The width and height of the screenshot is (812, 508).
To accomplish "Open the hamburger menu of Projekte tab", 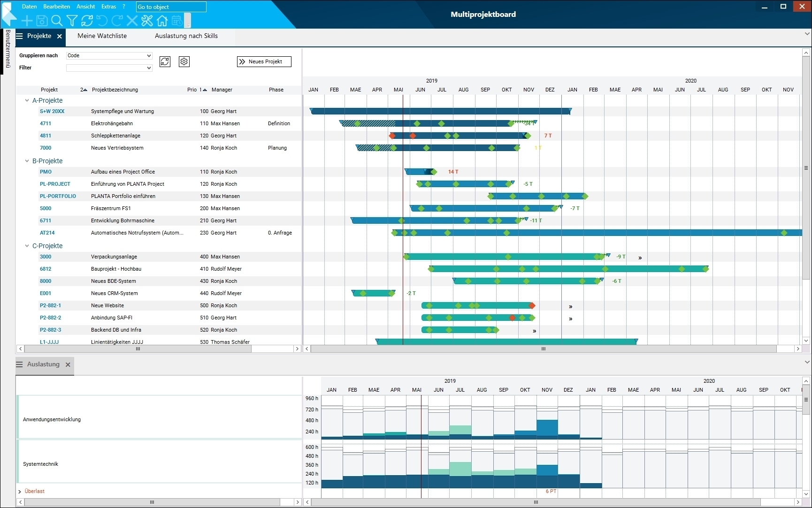I will pos(19,36).
